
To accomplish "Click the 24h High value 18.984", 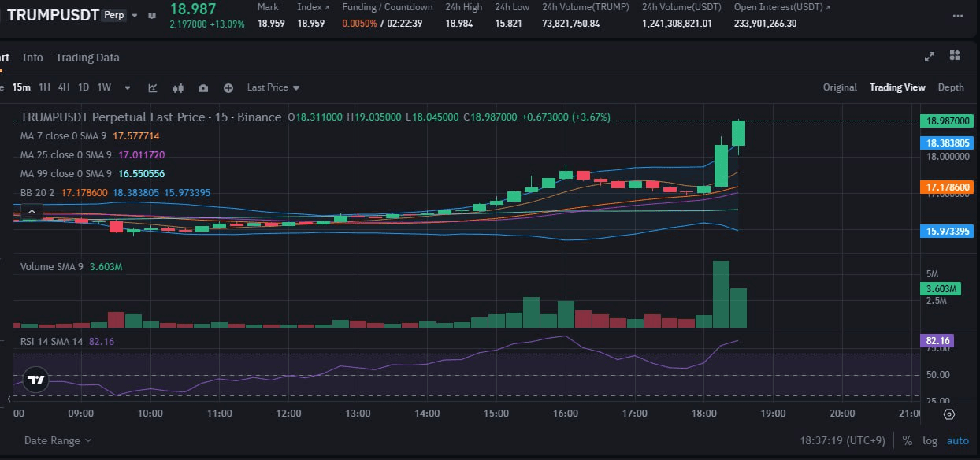I will coord(461,24).
